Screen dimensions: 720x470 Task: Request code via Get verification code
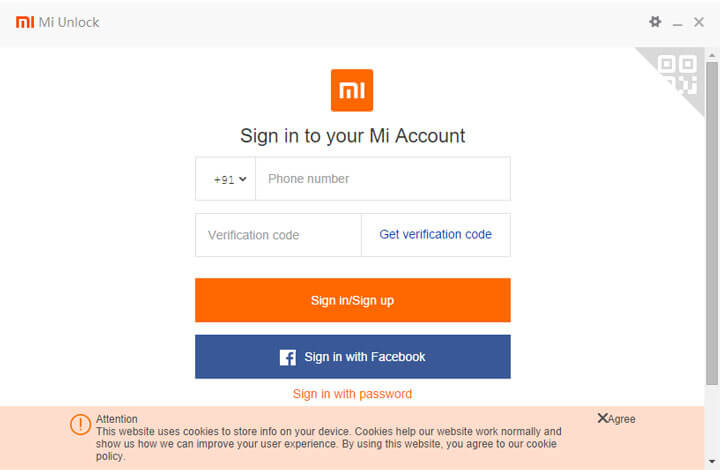(x=435, y=235)
